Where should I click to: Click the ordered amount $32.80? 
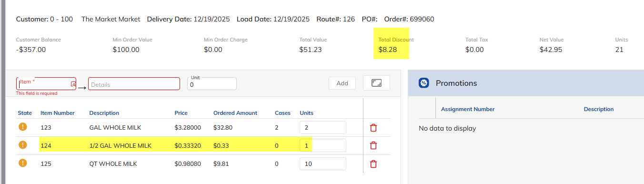click(222, 128)
